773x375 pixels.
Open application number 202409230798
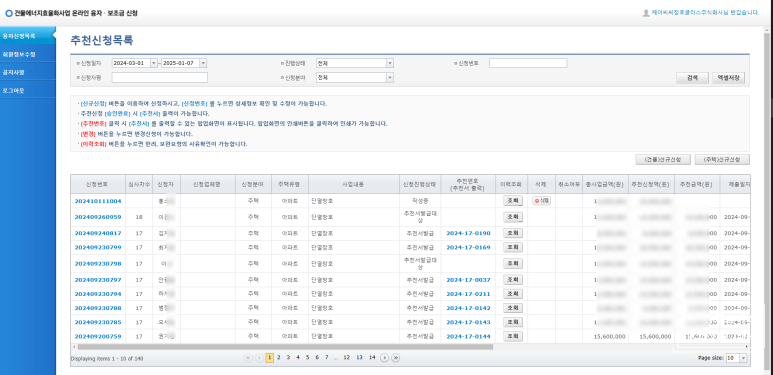(x=98, y=264)
